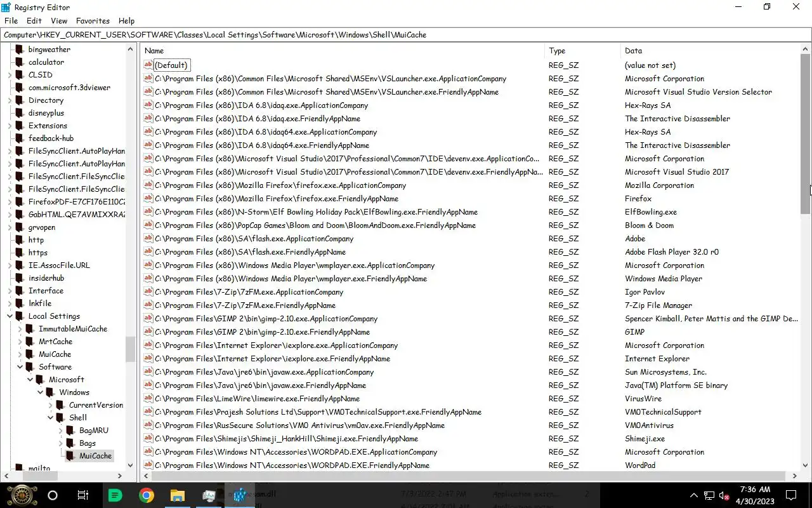
Task: Click the 'VirusWire' data cell
Action: (643, 398)
